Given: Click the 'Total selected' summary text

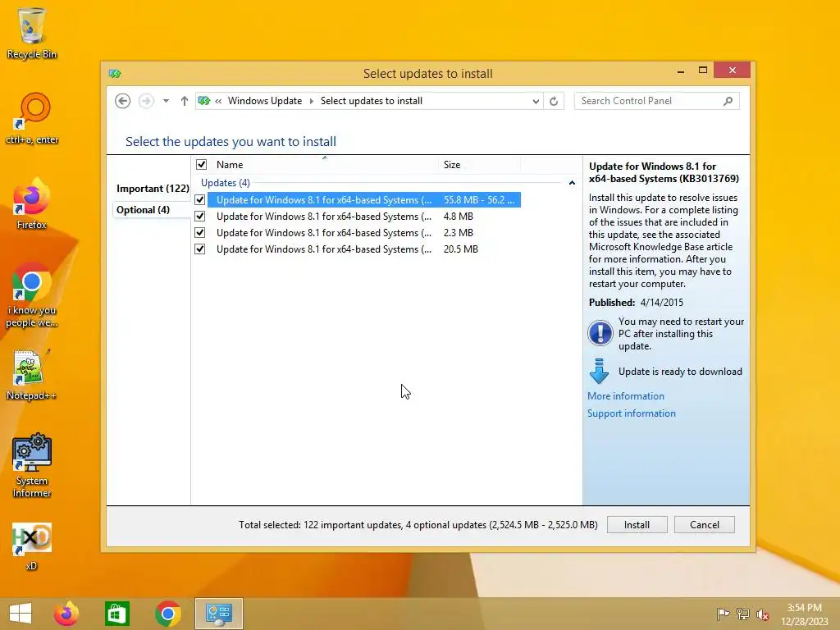Looking at the screenshot, I should click(418, 525).
